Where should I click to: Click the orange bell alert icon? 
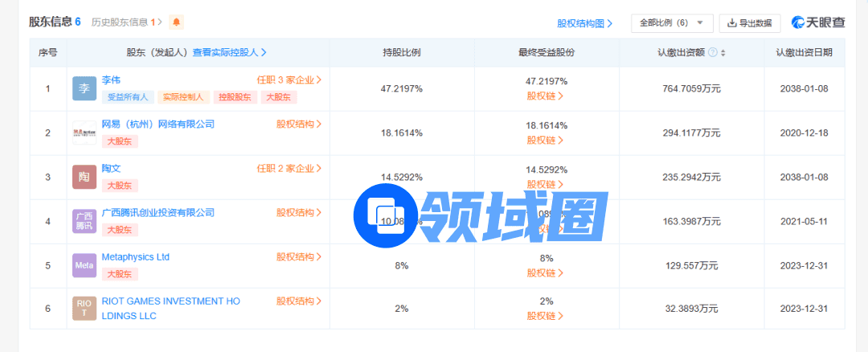click(176, 22)
